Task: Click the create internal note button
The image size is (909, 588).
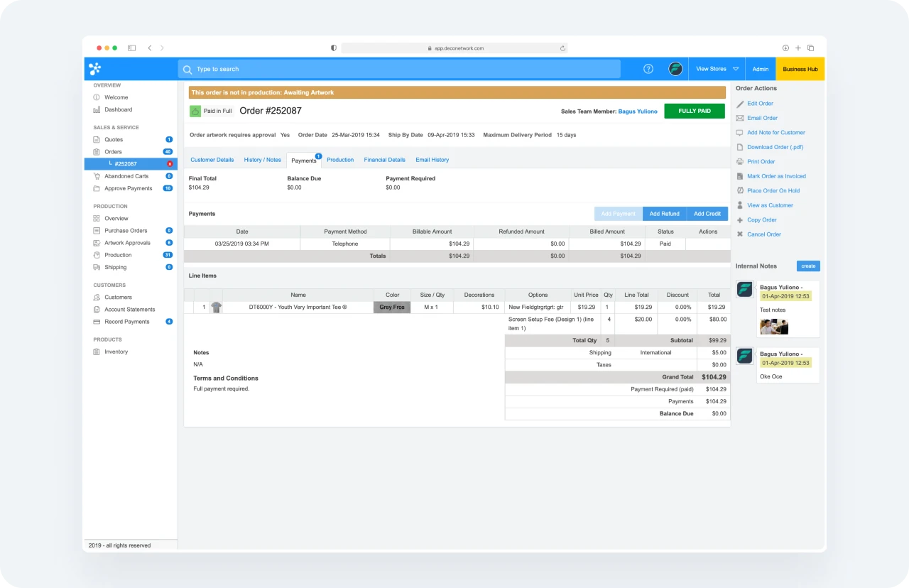Action: 808,266
